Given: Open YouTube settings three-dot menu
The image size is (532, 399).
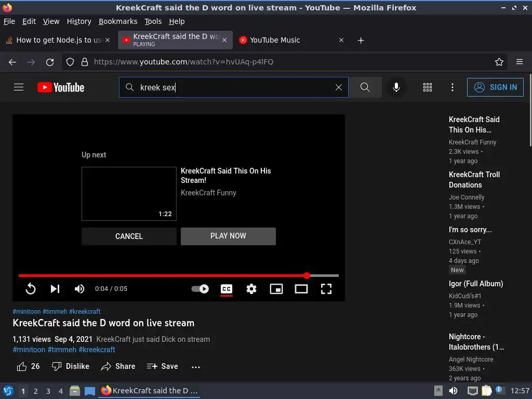Looking at the screenshot, I should click(453, 87).
